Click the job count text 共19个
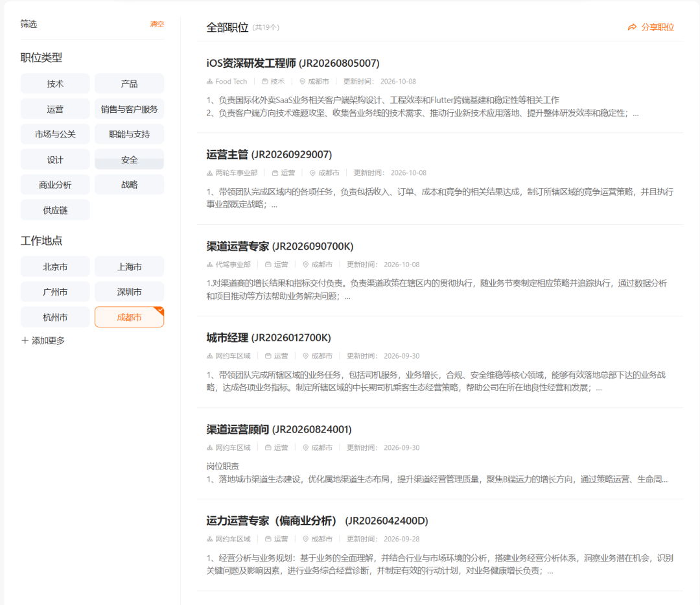Screen dimensions: 700x605 [266, 28]
